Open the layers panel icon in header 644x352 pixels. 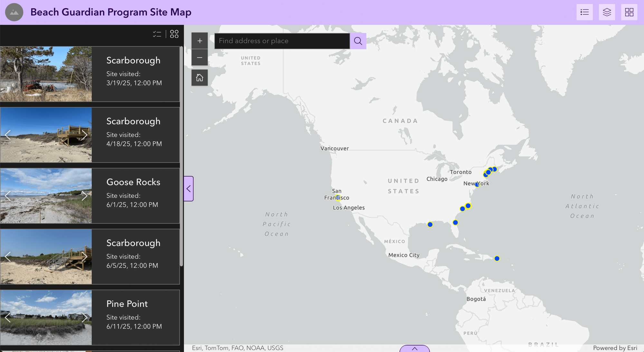(607, 12)
